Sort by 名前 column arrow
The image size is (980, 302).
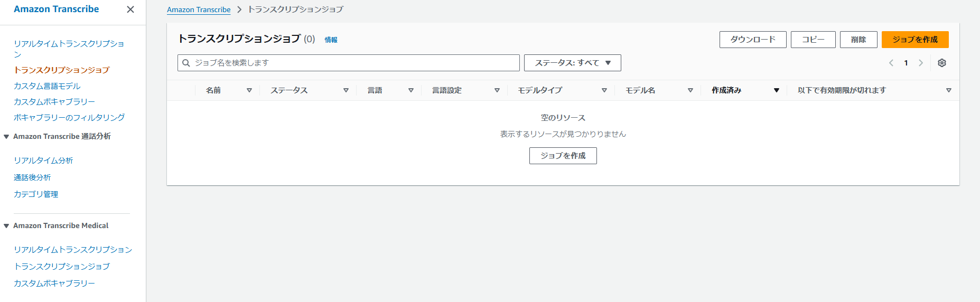[249, 90]
